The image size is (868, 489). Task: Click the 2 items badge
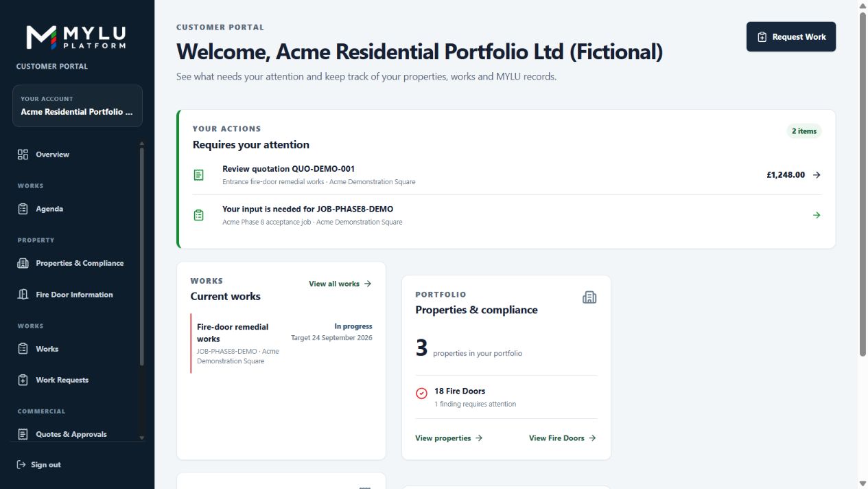tap(804, 131)
